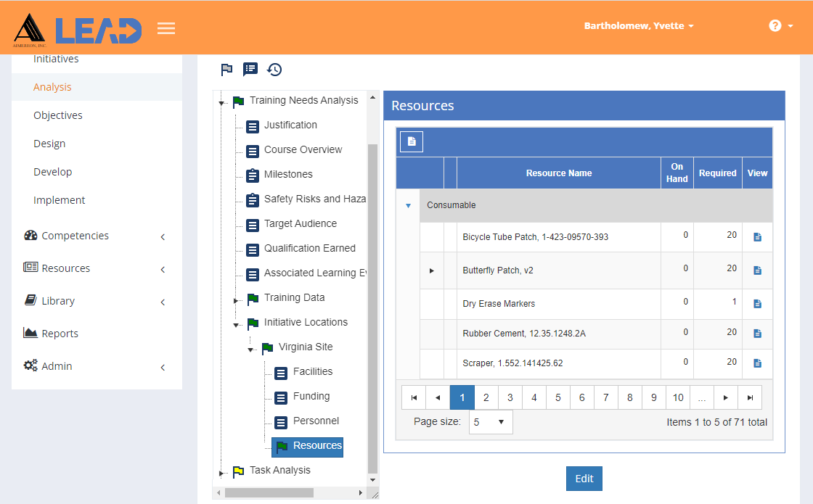
Task: Expand the Competencies sidebar chevron
Action: coord(163,236)
